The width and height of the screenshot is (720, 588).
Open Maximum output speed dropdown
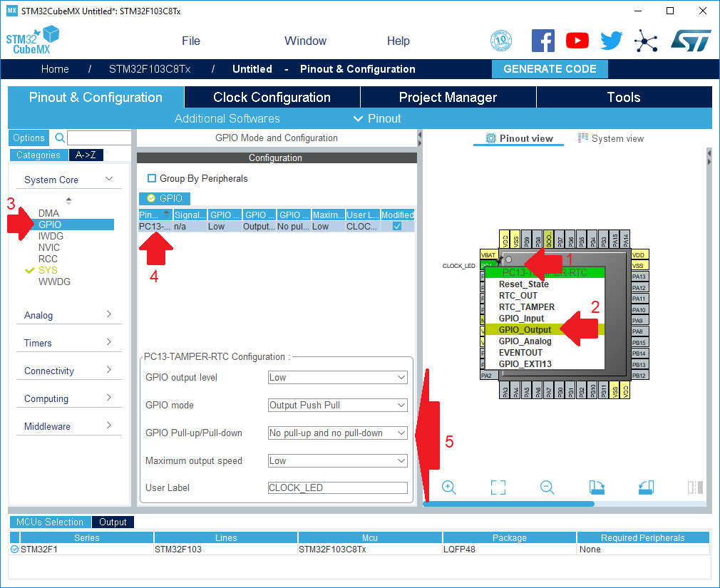pyautogui.click(x=337, y=460)
